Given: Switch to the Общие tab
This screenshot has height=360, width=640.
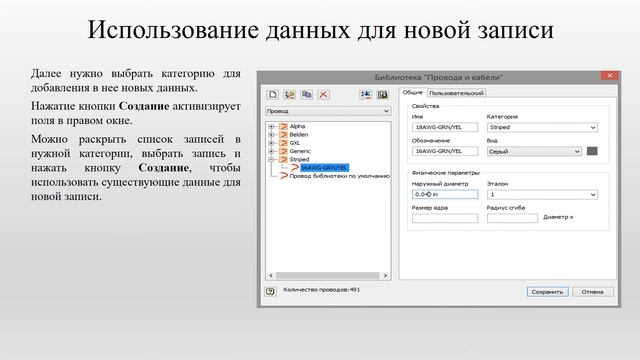Looking at the screenshot, I should [x=413, y=92].
